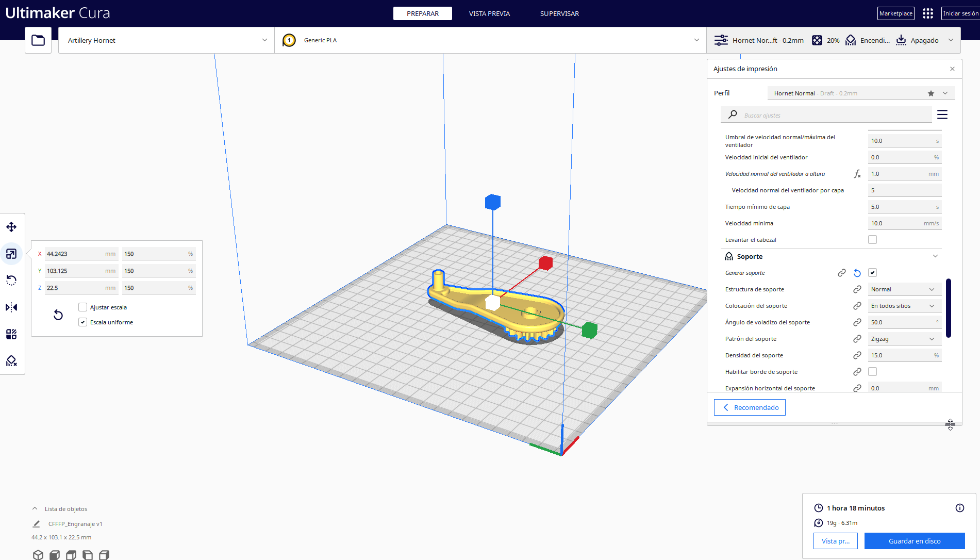
Task: Select the Move tool in left toolbar
Action: (x=11, y=227)
